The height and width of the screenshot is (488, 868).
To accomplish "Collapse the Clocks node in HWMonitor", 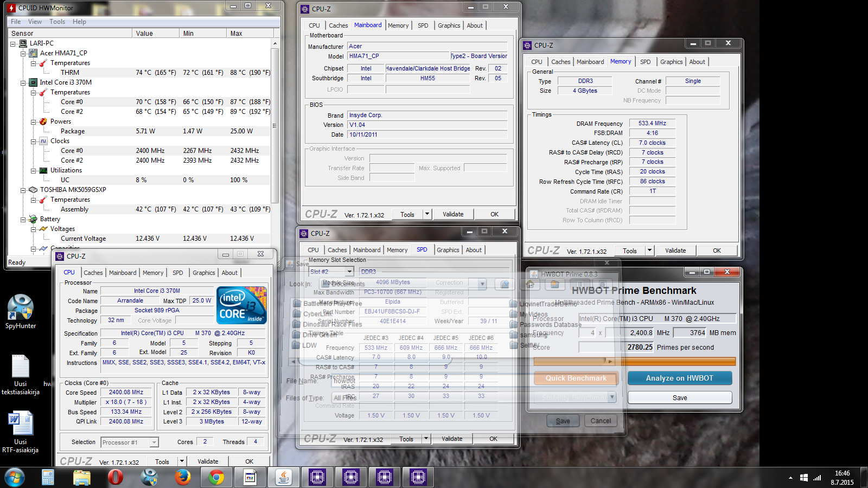I will [33, 141].
